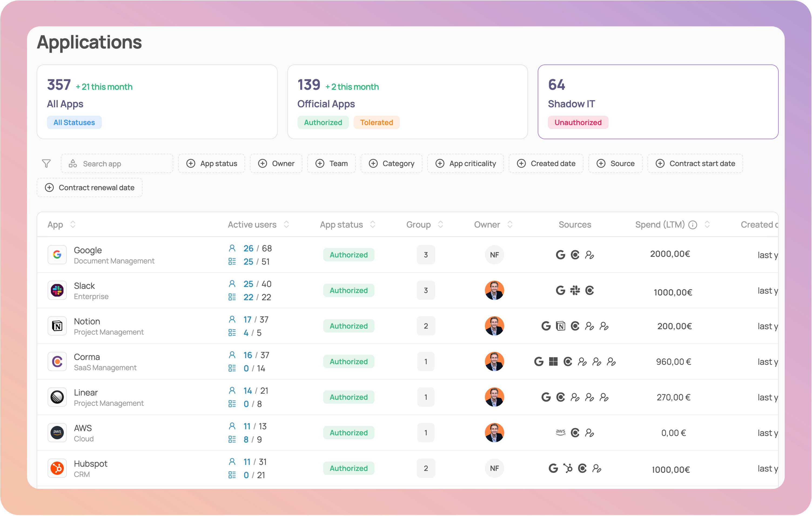This screenshot has width=812, height=516.
Task: Click the Notion app logo icon
Action: [57, 326]
